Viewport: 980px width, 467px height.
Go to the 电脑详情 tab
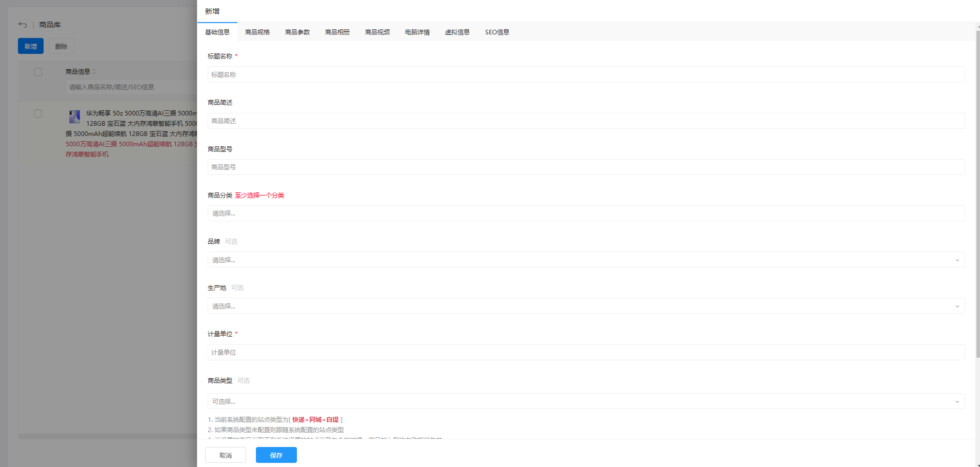(417, 32)
